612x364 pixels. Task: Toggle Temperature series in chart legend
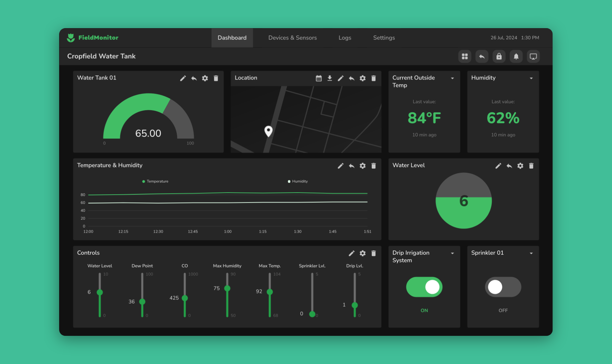coord(155,181)
